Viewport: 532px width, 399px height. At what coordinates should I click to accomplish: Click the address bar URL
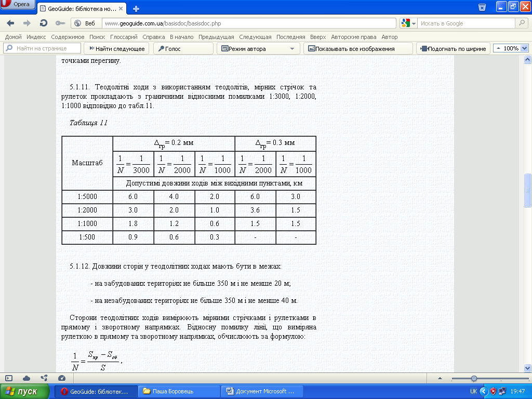tap(249, 23)
